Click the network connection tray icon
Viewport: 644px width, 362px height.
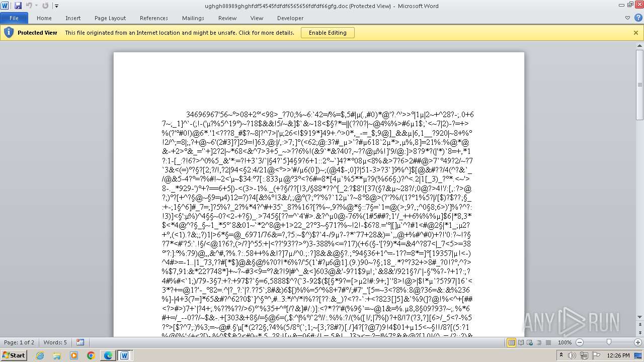click(x=584, y=355)
